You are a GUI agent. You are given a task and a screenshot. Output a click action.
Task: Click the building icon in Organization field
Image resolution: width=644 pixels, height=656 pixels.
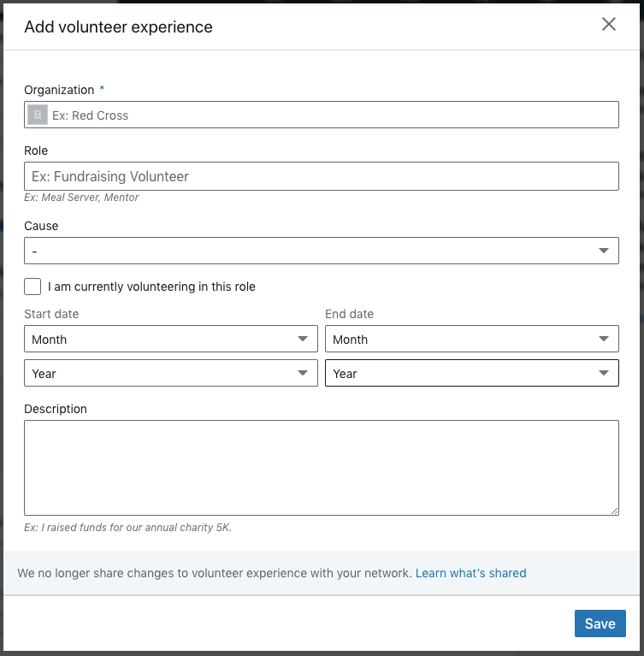click(38, 115)
